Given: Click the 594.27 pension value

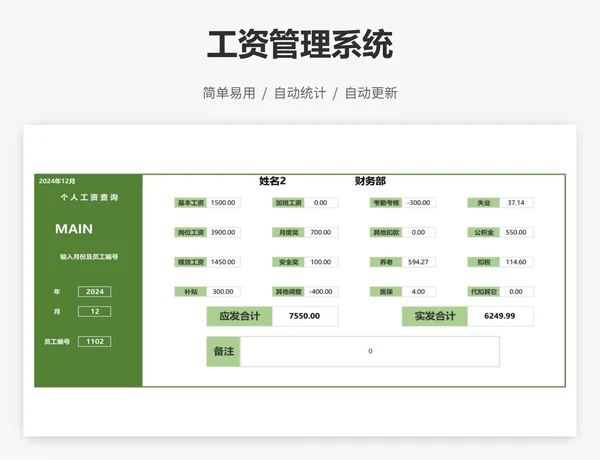Looking at the screenshot, I should click(419, 262).
